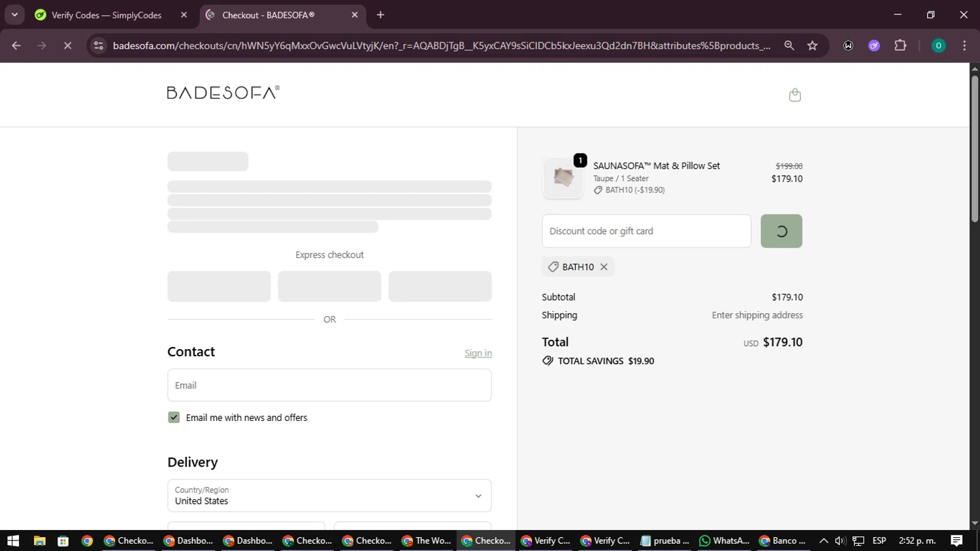
Task: Focus the Discount code or gift card field
Action: point(646,231)
